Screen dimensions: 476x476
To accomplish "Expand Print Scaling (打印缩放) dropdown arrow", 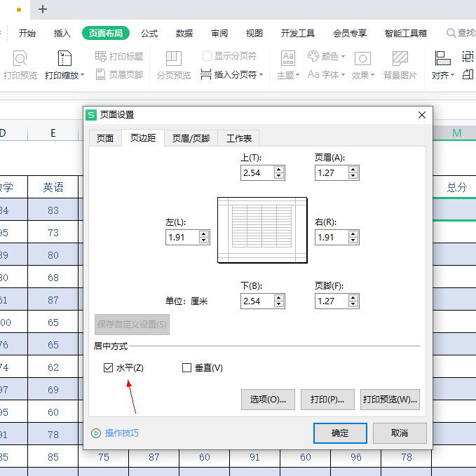I will (x=82, y=75).
